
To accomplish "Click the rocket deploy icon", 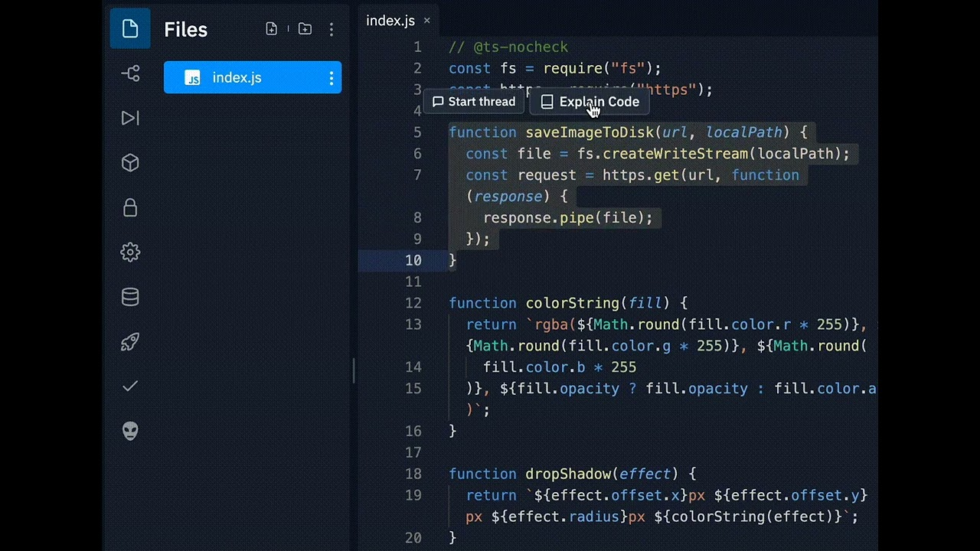I will coord(130,341).
